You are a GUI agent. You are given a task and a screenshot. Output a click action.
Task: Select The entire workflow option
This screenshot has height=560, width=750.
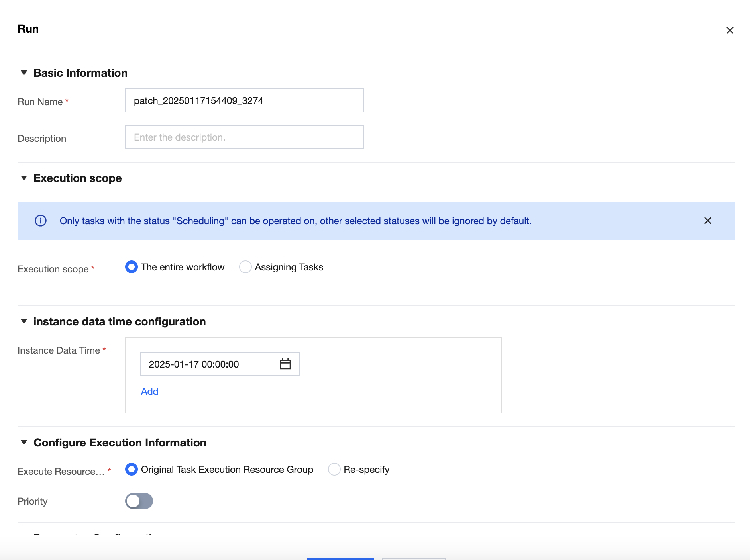pyautogui.click(x=132, y=267)
